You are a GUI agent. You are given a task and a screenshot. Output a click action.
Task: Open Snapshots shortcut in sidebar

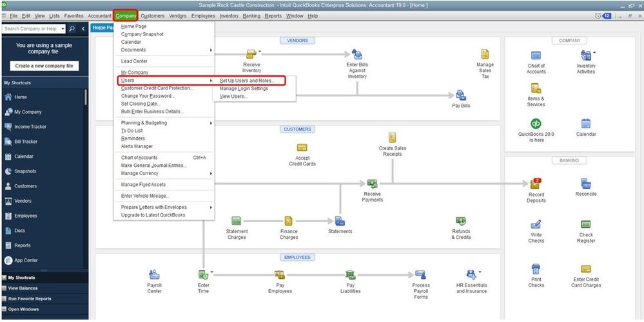point(25,171)
